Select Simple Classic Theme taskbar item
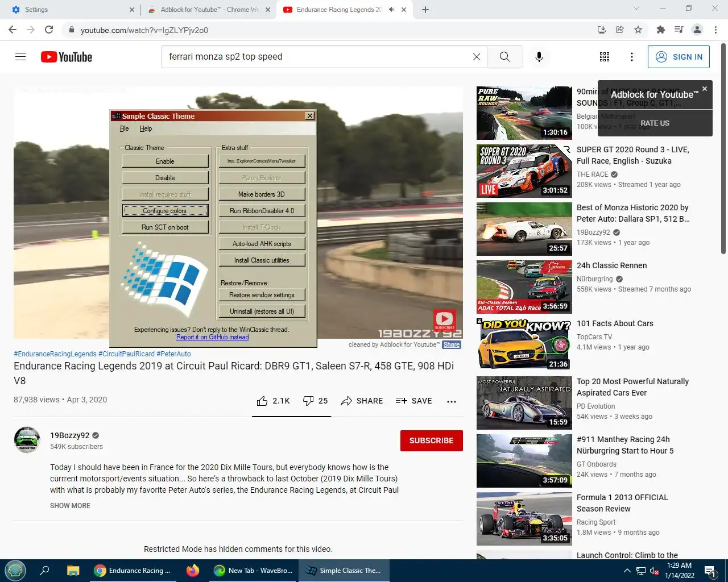 [x=344, y=571]
